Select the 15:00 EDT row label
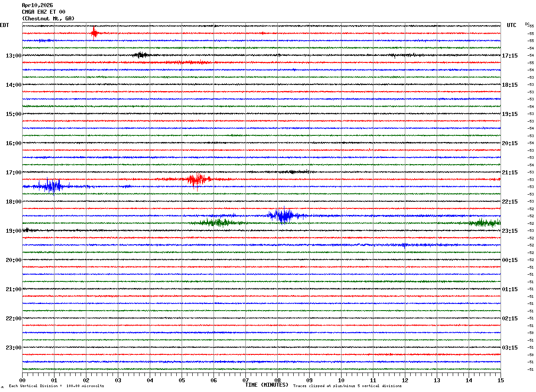The width and height of the screenshot is (536, 392). [13, 114]
